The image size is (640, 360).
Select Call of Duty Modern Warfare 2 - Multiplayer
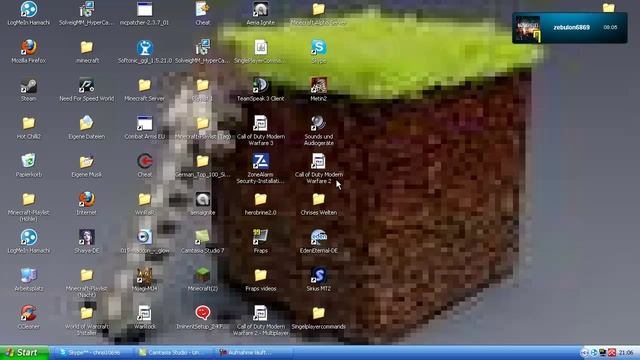(x=260, y=313)
